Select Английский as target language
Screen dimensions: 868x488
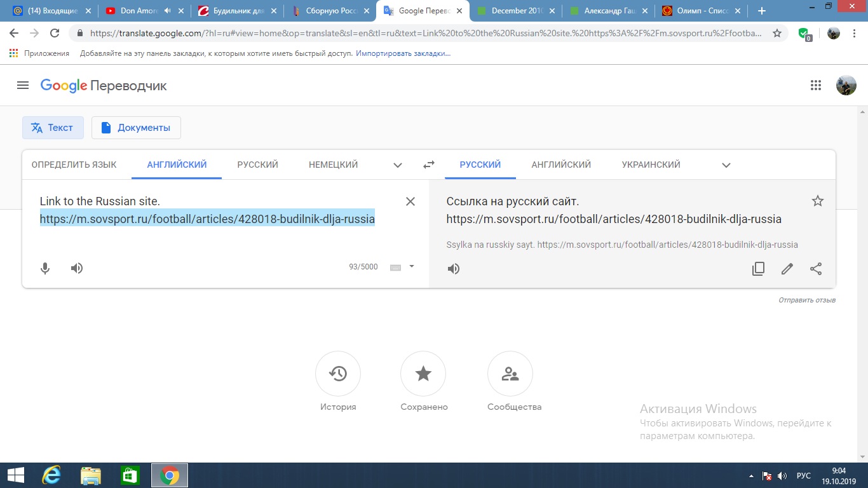click(x=561, y=165)
